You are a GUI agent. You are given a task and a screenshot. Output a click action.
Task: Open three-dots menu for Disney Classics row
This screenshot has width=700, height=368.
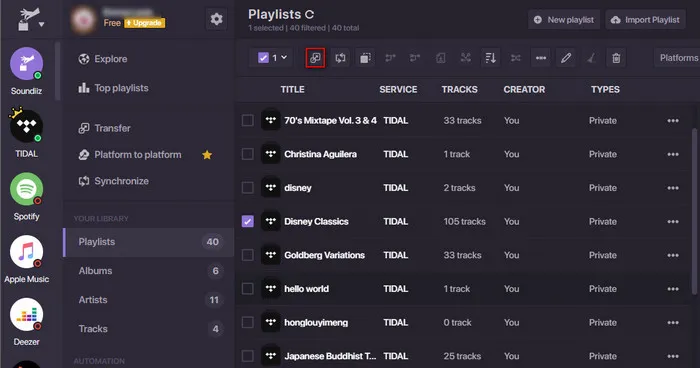point(673,222)
